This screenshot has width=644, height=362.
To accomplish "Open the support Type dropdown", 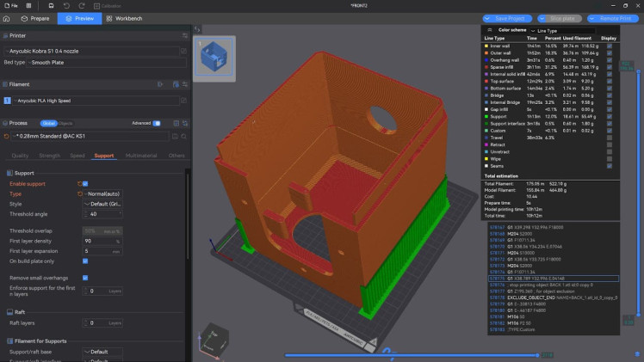I will coord(102,194).
